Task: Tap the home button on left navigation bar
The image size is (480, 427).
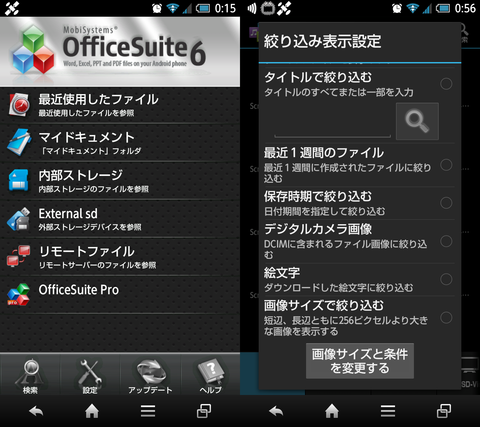Action: [92, 411]
